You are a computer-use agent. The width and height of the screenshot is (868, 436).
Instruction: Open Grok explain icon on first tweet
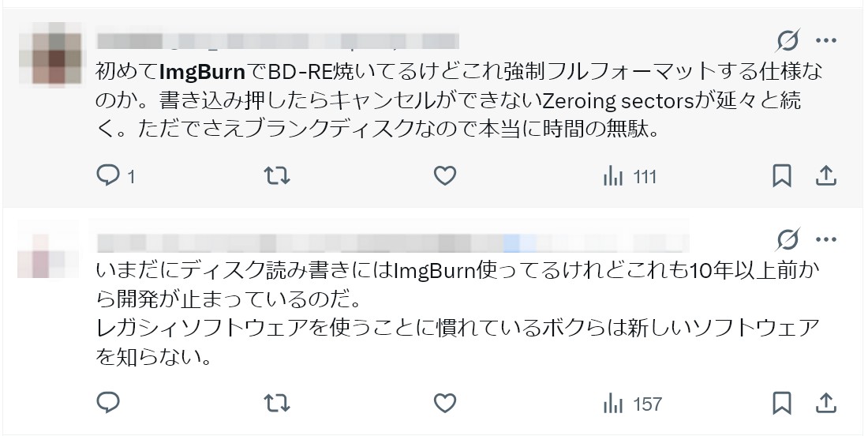[788, 40]
